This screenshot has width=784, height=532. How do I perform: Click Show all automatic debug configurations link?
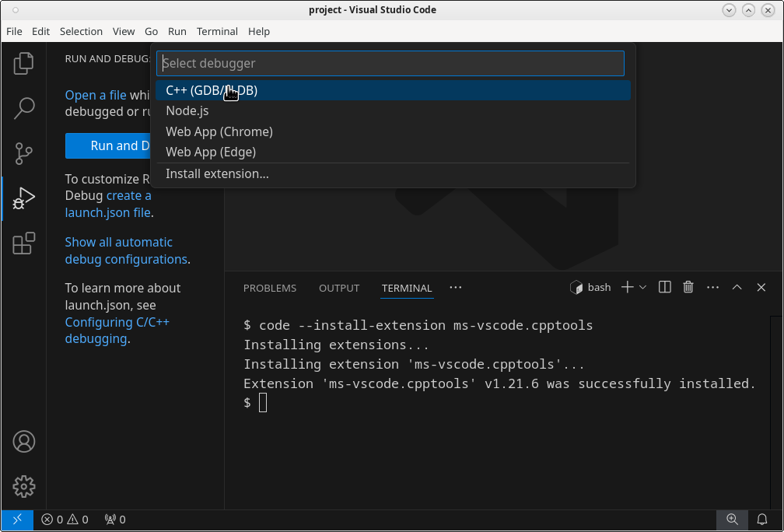[126, 250]
